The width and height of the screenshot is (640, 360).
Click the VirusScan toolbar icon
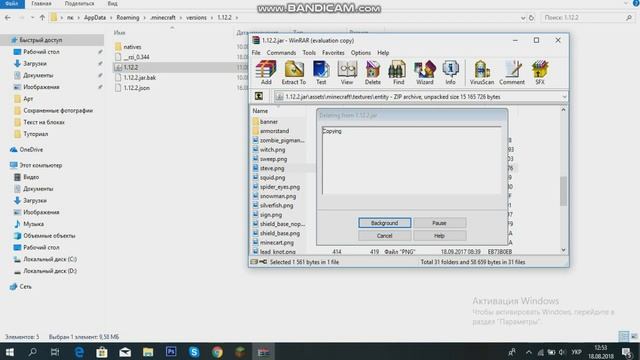click(x=482, y=73)
